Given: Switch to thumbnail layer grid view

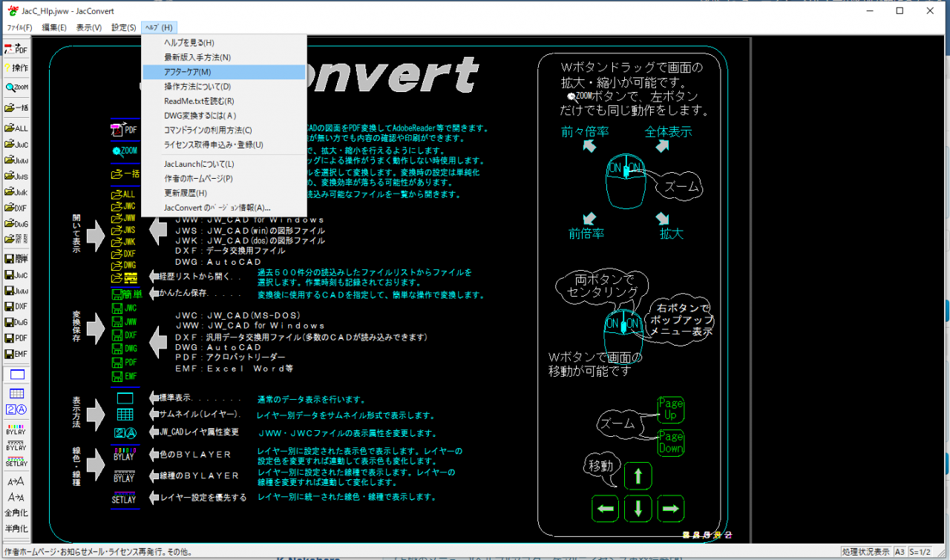Looking at the screenshot, I should (16, 393).
